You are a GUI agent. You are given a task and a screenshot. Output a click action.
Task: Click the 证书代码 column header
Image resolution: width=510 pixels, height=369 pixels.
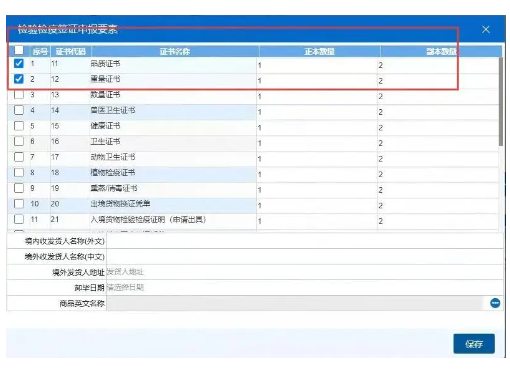[70, 51]
